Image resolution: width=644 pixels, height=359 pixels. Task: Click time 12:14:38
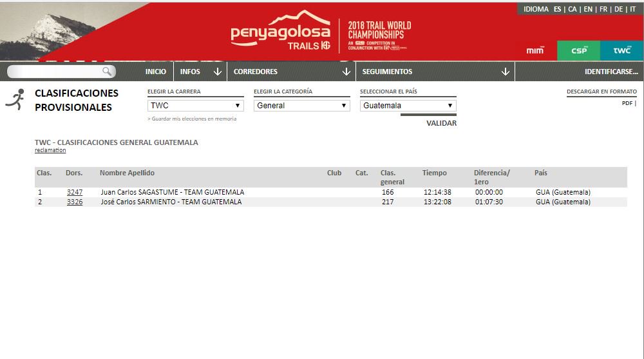click(437, 192)
